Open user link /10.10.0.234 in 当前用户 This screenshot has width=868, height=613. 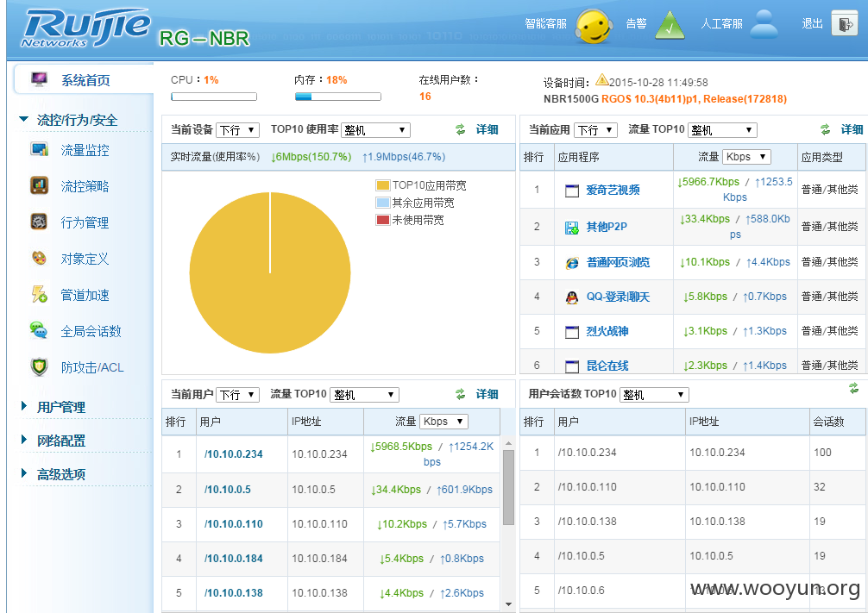tap(234, 454)
